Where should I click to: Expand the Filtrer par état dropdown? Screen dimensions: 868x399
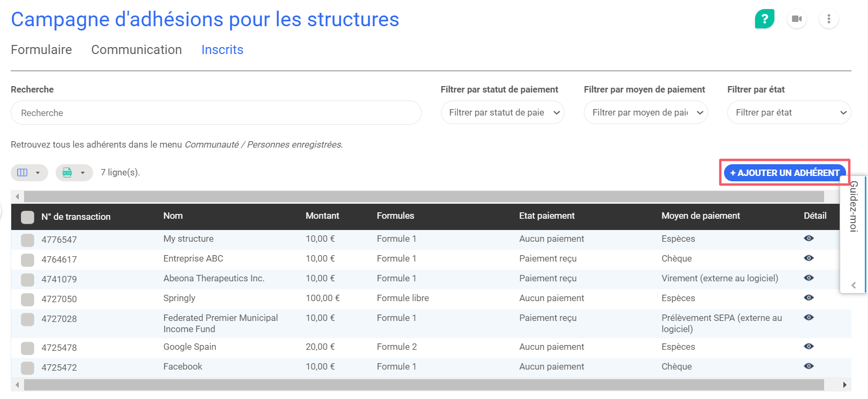[789, 113]
